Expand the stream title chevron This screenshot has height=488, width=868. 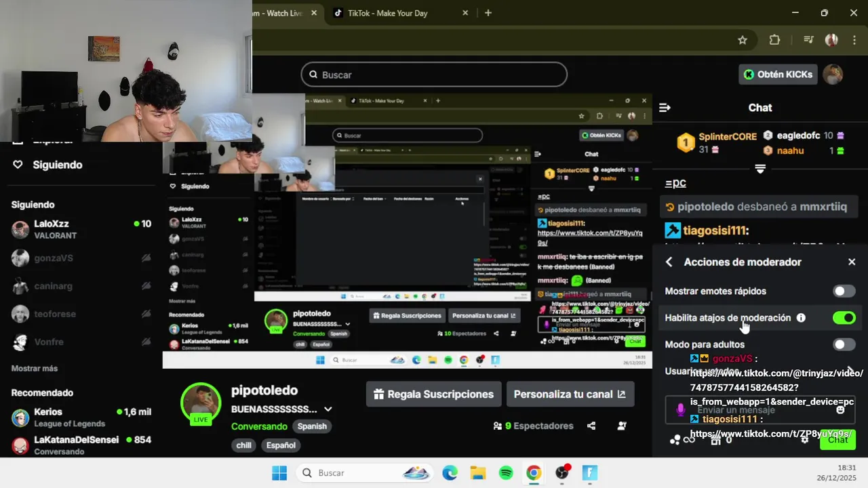click(328, 409)
